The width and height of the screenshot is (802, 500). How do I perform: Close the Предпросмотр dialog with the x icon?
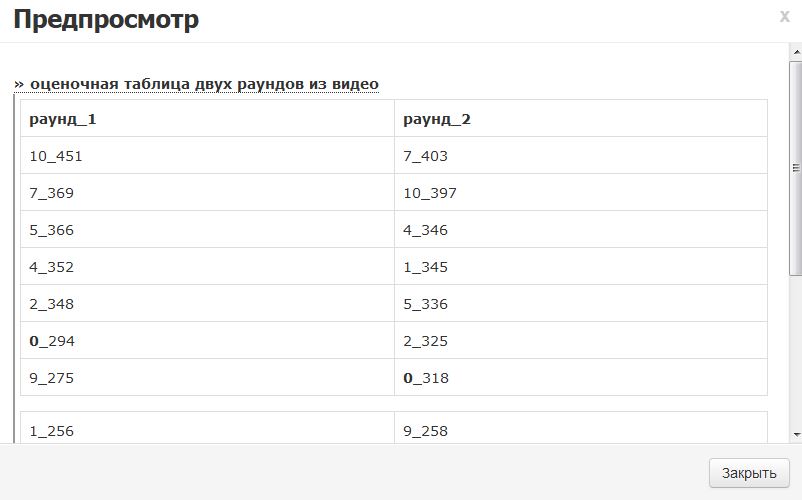pos(784,16)
